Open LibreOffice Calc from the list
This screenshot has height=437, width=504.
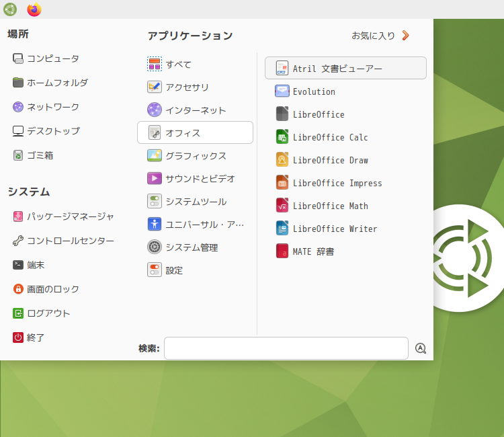tap(345, 137)
